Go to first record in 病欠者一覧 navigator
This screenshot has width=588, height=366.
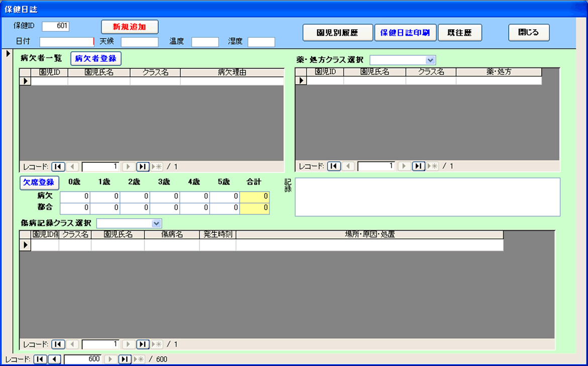click(58, 166)
